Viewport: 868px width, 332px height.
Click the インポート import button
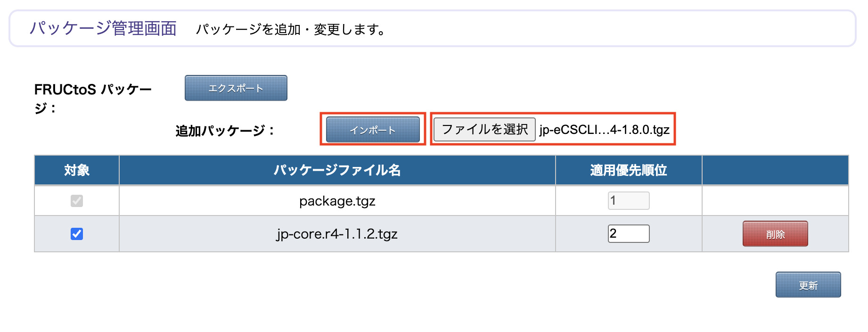372,130
